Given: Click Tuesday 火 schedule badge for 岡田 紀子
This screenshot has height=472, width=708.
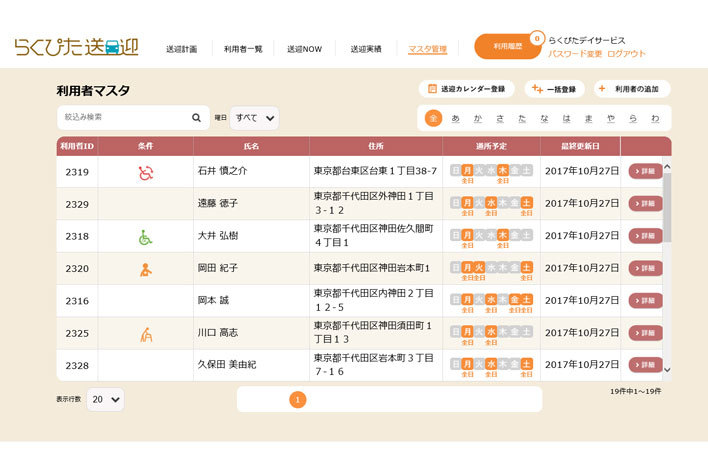Looking at the screenshot, I should 479,267.
